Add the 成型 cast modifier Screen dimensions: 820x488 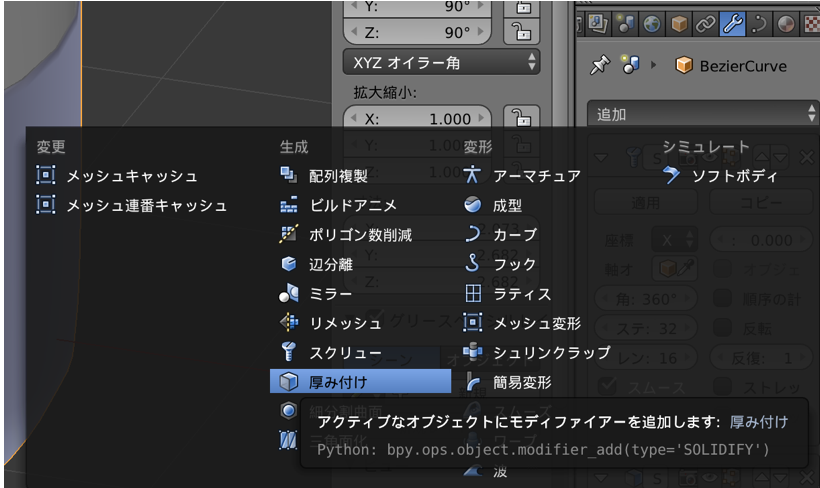[x=493, y=205]
